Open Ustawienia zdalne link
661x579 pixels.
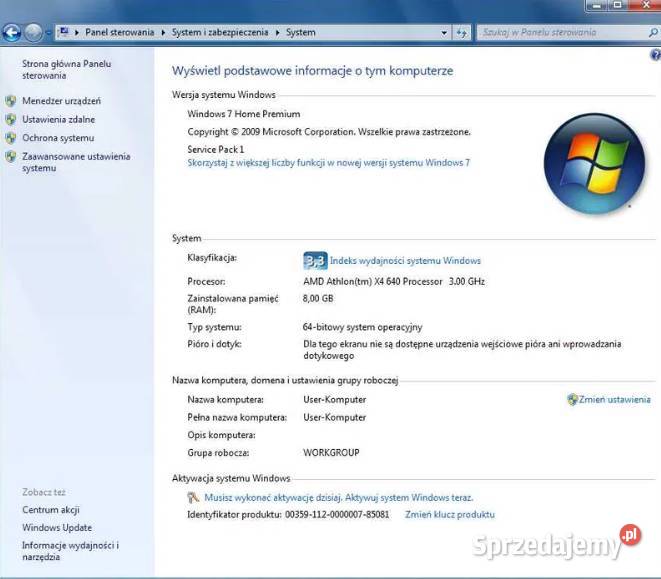coord(59,119)
